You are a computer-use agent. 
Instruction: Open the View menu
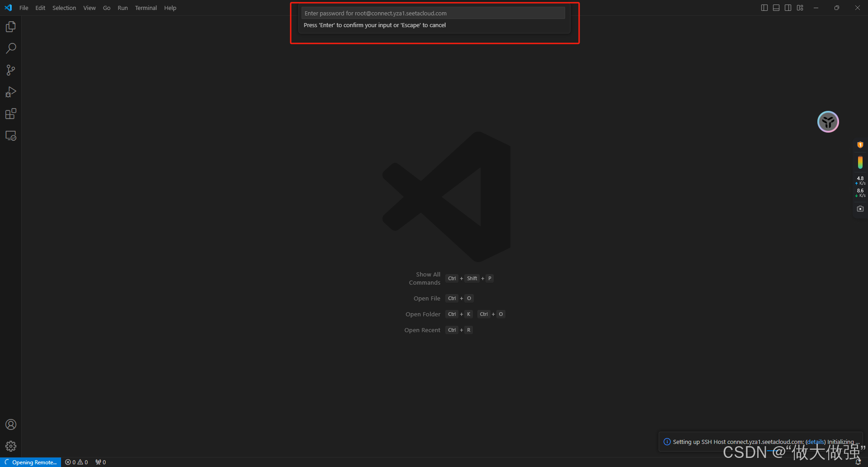pyautogui.click(x=90, y=8)
